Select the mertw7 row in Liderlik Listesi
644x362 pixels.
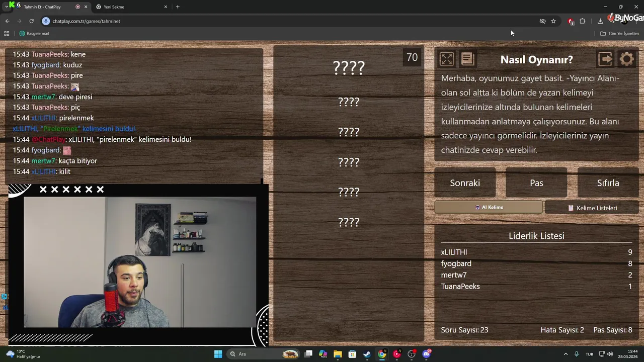point(536,275)
